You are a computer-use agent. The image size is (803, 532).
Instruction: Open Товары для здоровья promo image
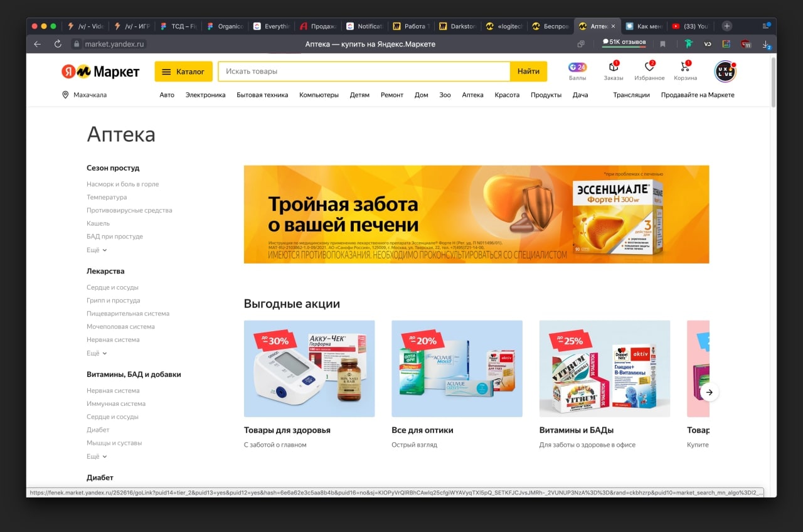coord(309,369)
